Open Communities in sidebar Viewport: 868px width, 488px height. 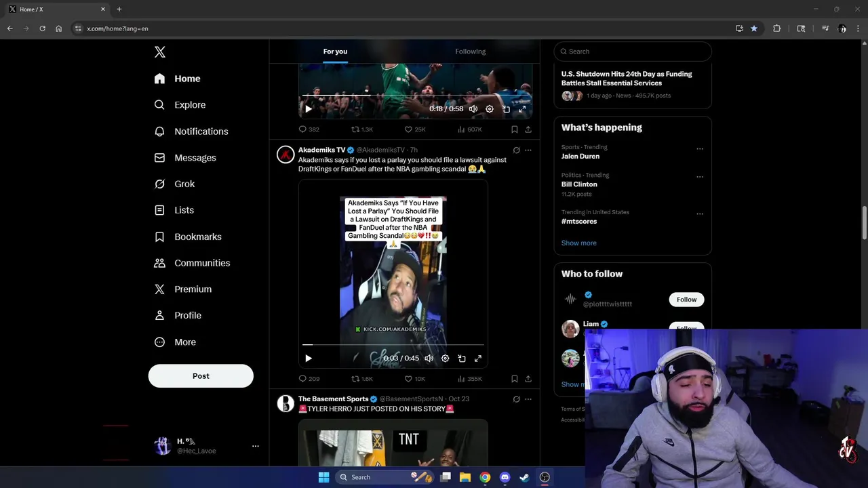(x=192, y=263)
